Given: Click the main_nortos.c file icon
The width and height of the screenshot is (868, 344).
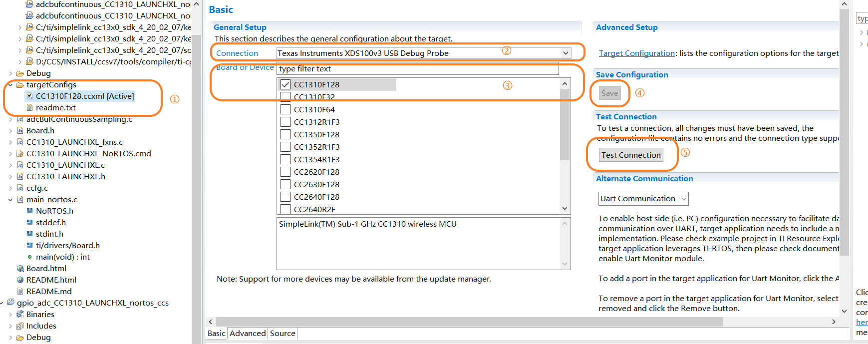Looking at the screenshot, I should (x=20, y=200).
